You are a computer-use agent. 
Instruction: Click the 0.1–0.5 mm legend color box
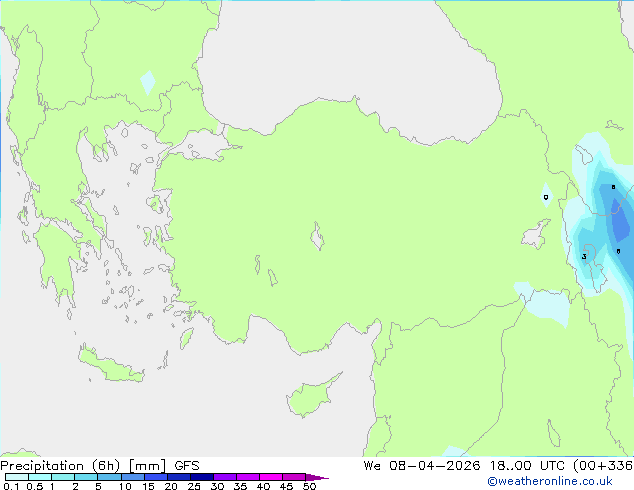click(x=17, y=477)
